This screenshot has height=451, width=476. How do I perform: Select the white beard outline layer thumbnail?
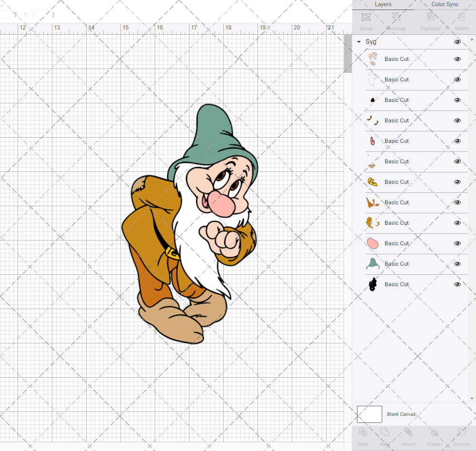[x=373, y=80]
